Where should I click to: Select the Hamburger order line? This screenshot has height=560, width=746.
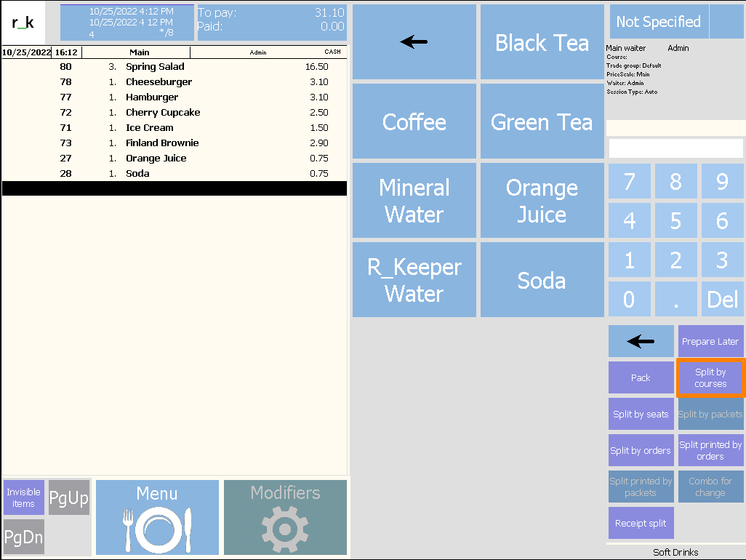pyautogui.click(x=174, y=97)
